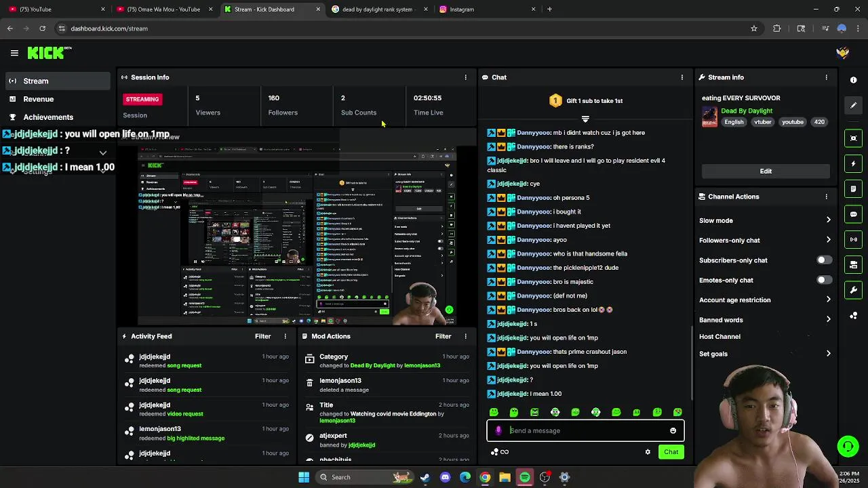Click the green headset support bubble icon
The height and width of the screenshot is (488, 868).
[848, 446]
